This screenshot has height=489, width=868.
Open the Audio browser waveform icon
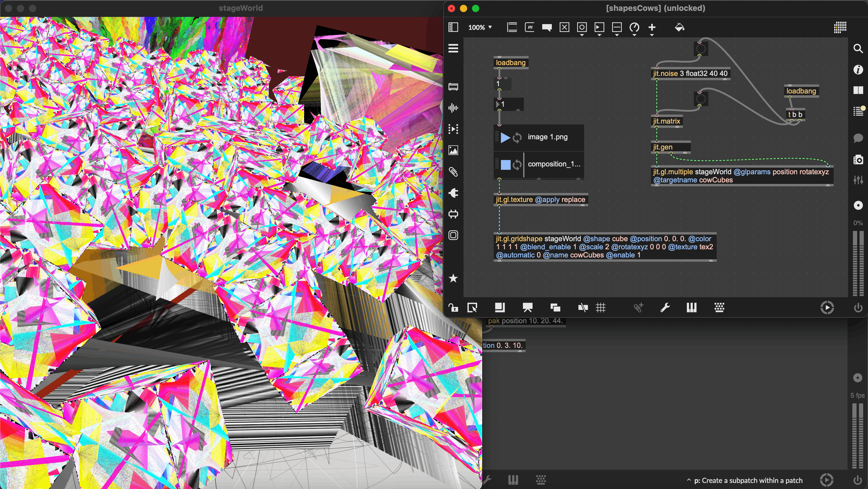click(x=453, y=108)
